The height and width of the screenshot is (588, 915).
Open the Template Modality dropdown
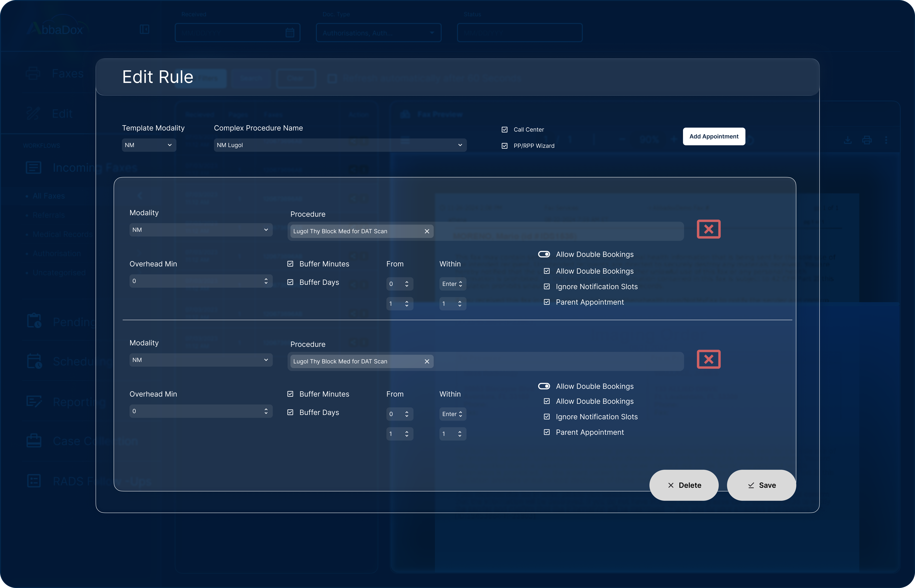pyautogui.click(x=149, y=145)
